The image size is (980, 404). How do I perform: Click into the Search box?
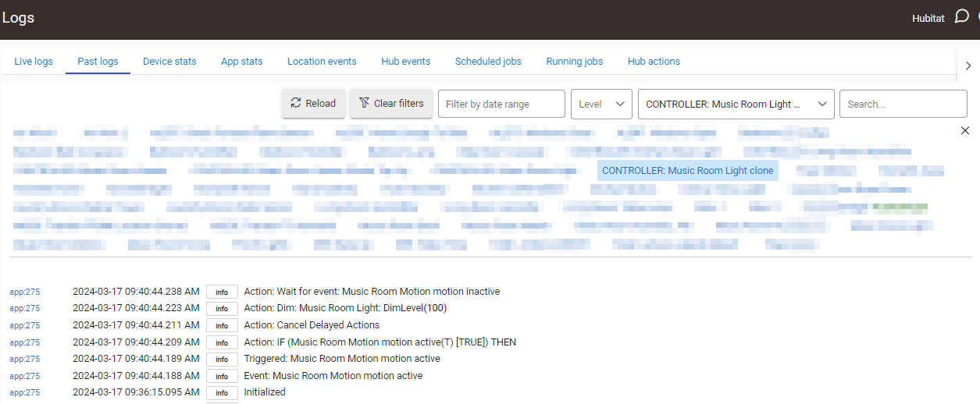(x=903, y=104)
